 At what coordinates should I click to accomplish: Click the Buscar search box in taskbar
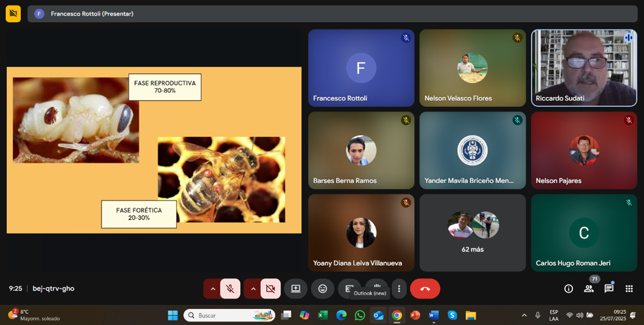229,315
